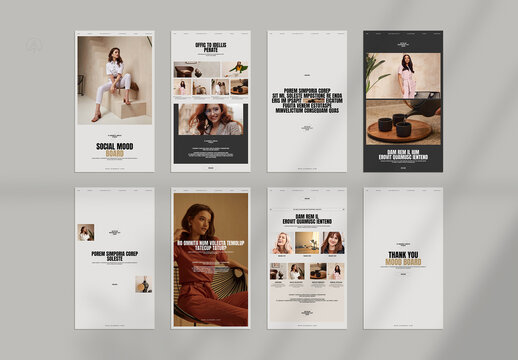518x360 pixels.
Task: Click the 'OFFIC TO IDELLIS PERATE' heading
Action: point(211,47)
